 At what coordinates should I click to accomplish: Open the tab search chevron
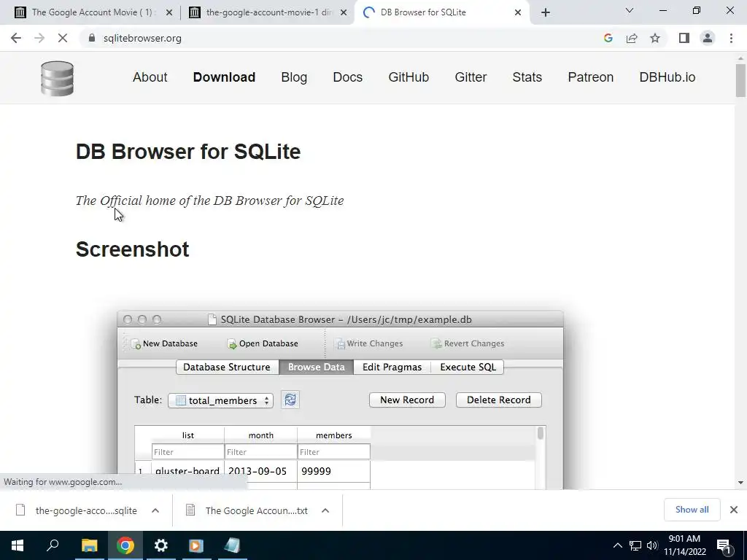[630, 10]
